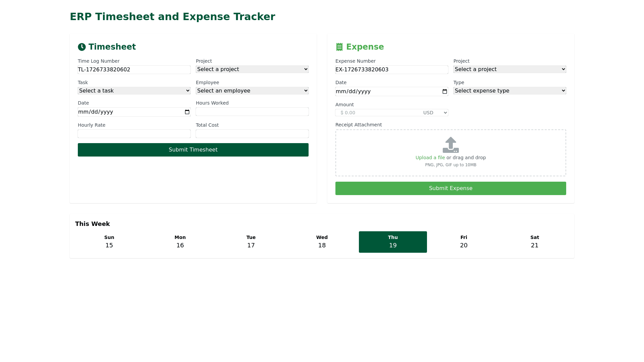This screenshot has height=362, width=644.
Task: Select Mon 16 in This Week
Action: 180,242
